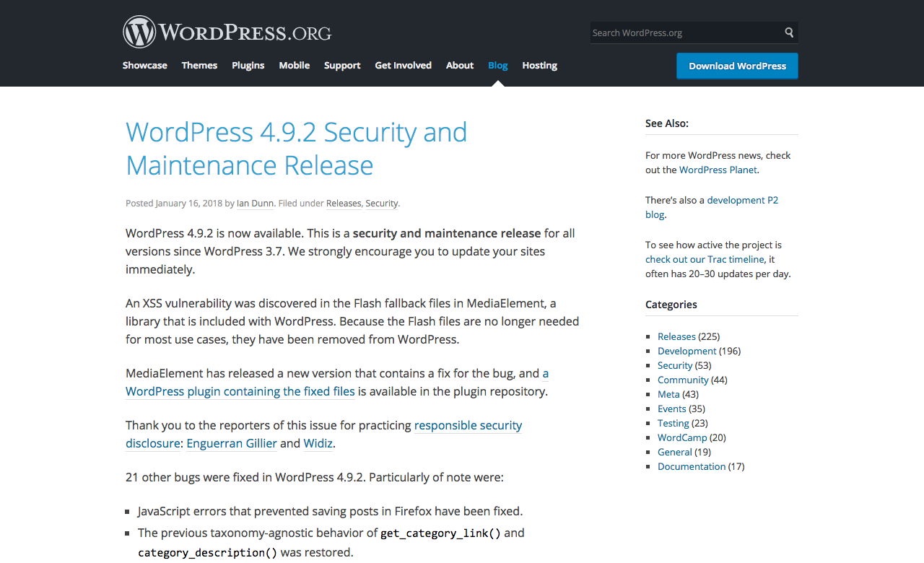The image size is (924, 563).
Task: Open the Meta category link
Action: pyautogui.click(x=668, y=394)
